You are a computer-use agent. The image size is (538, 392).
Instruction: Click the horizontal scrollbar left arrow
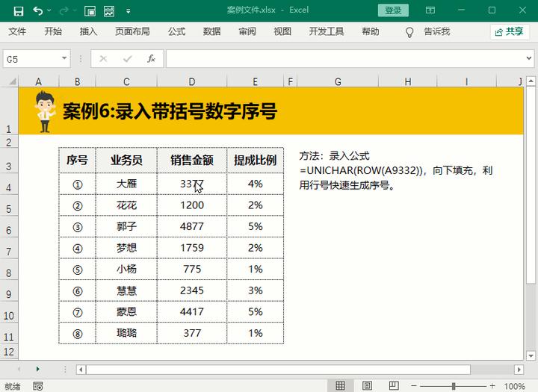click(81, 370)
